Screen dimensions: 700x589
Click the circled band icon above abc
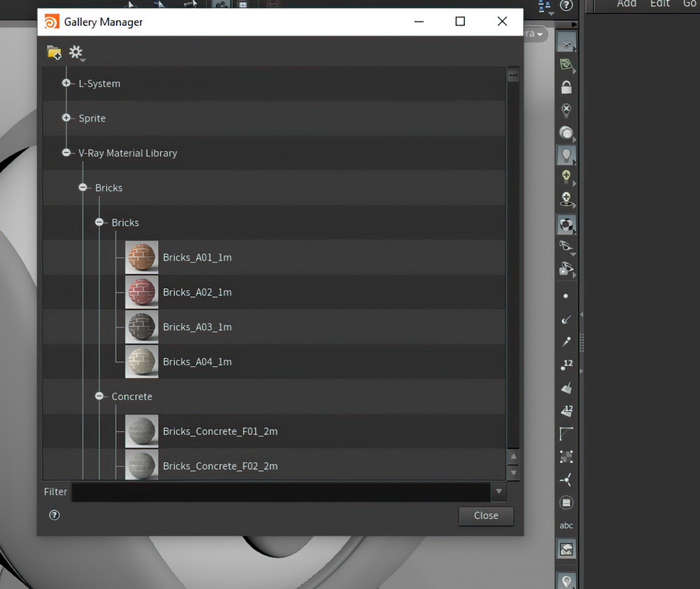tap(566, 503)
